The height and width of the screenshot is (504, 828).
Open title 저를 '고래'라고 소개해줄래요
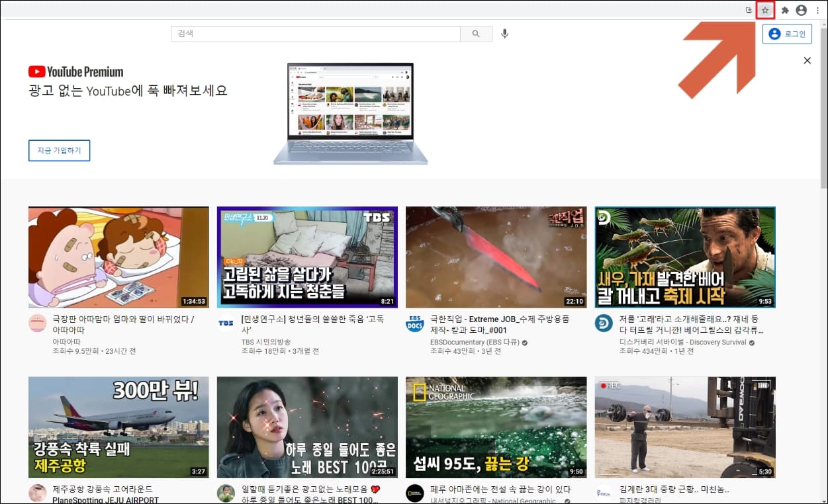coord(692,324)
